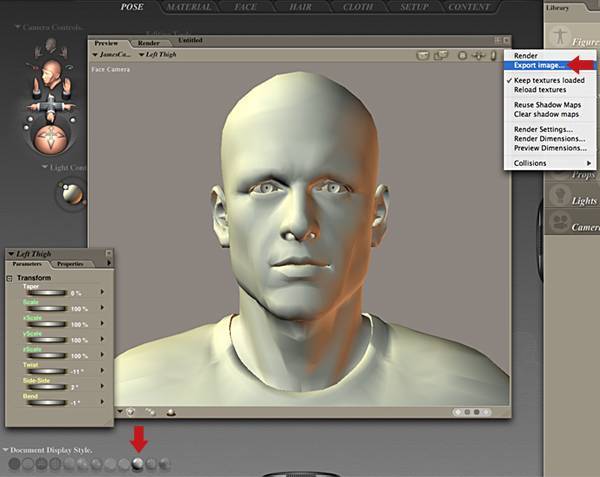The image size is (600, 477).
Task: Click the Taper value 0 %
Action: [76, 293]
